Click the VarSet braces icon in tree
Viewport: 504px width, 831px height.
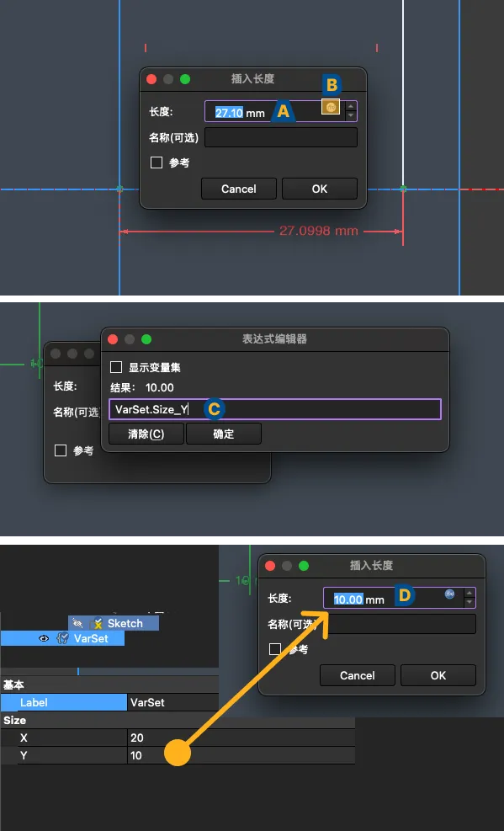(x=62, y=638)
